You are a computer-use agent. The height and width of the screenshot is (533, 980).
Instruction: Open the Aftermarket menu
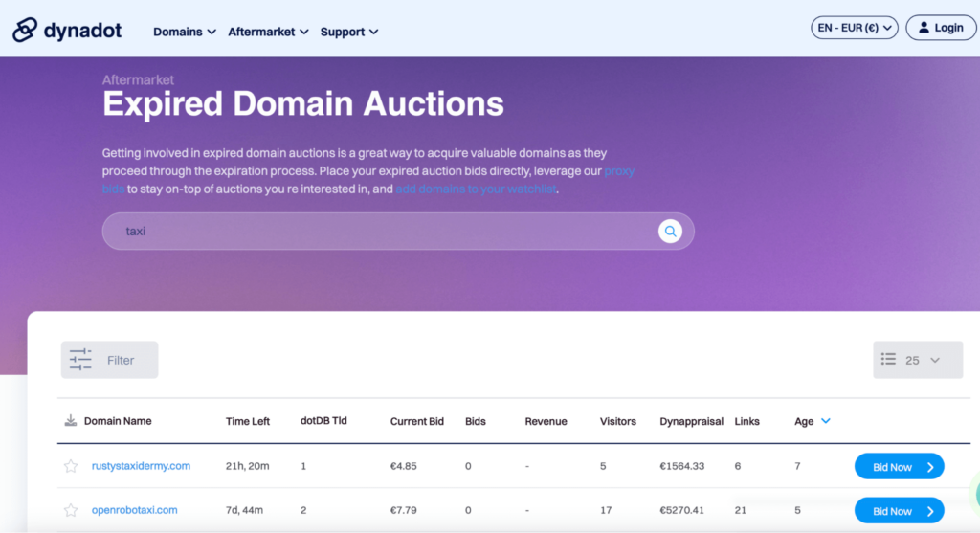pyautogui.click(x=268, y=32)
